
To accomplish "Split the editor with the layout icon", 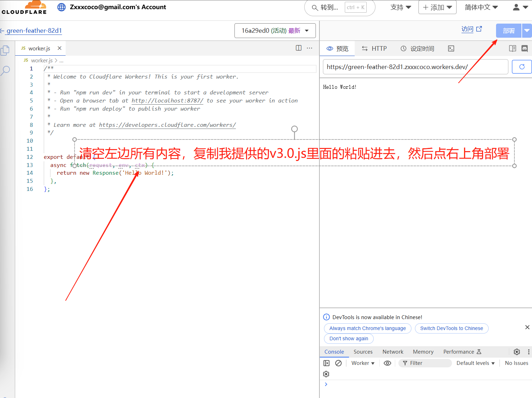I will (x=299, y=48).
